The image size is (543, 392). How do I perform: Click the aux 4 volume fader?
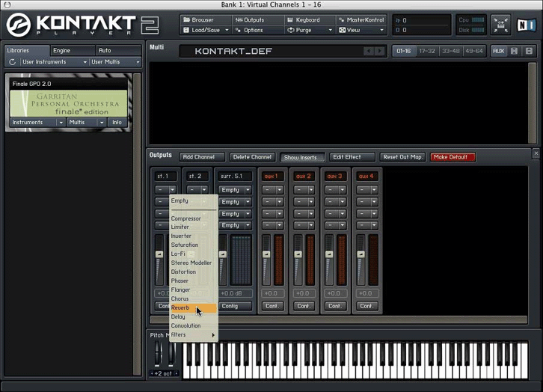click(361, 254)
